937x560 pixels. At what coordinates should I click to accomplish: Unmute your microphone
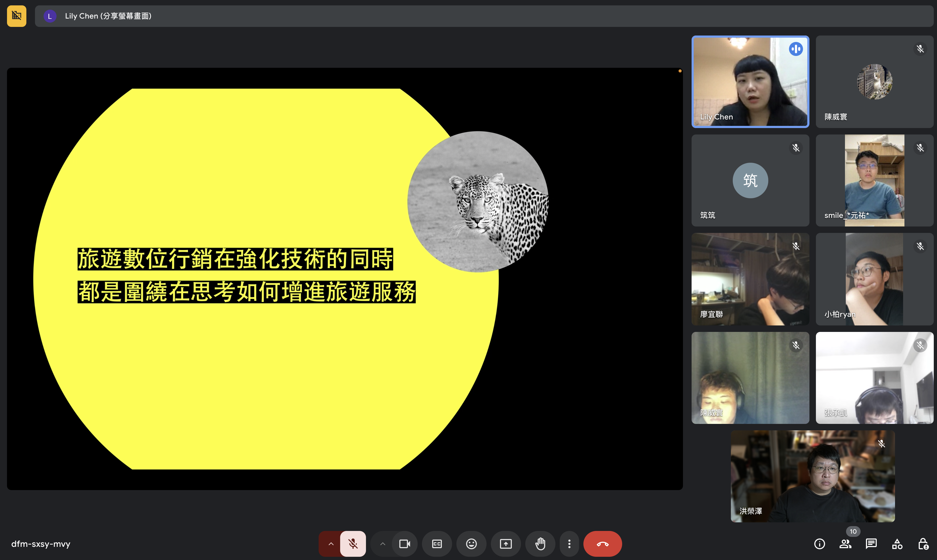pyautogui.click(x=353, y=544)
